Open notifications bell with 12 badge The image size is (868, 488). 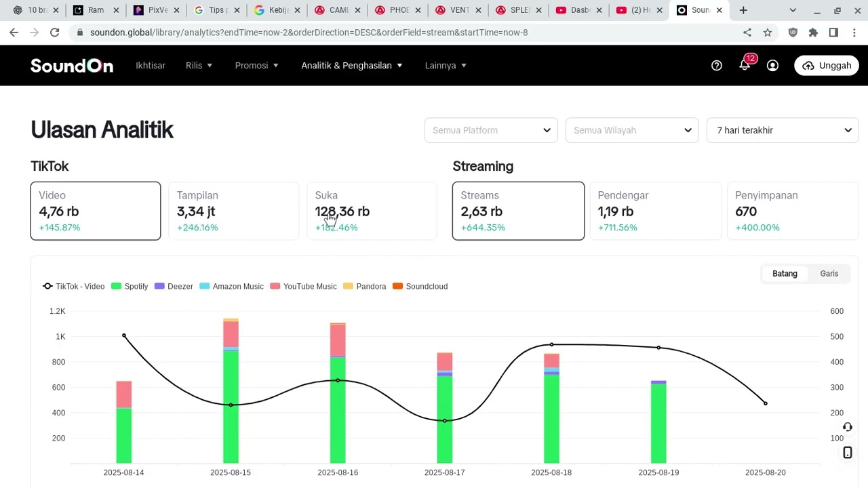click(x=745, y=64)
